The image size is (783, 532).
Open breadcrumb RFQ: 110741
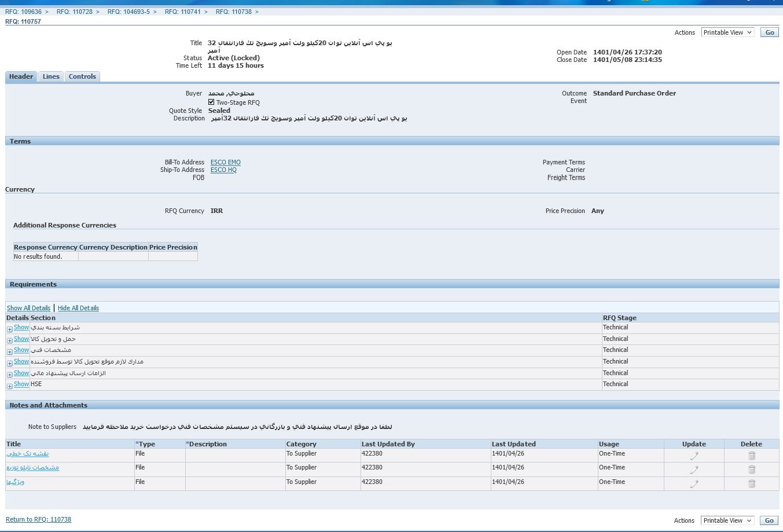point(183,12)
